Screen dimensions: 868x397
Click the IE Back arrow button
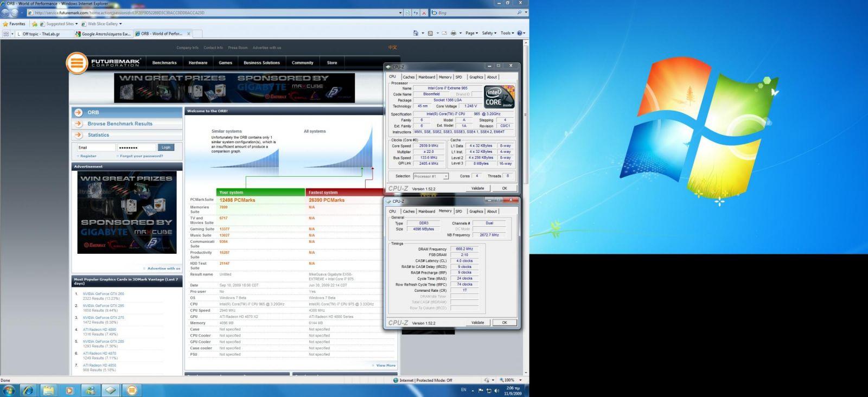coord(5,12)
